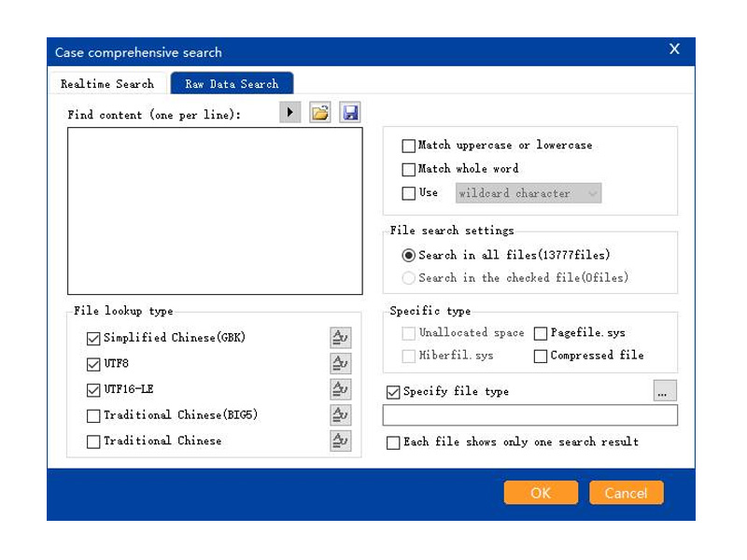
Task: Select the Raw Data Search tab
Action: (x=232, y=84)
